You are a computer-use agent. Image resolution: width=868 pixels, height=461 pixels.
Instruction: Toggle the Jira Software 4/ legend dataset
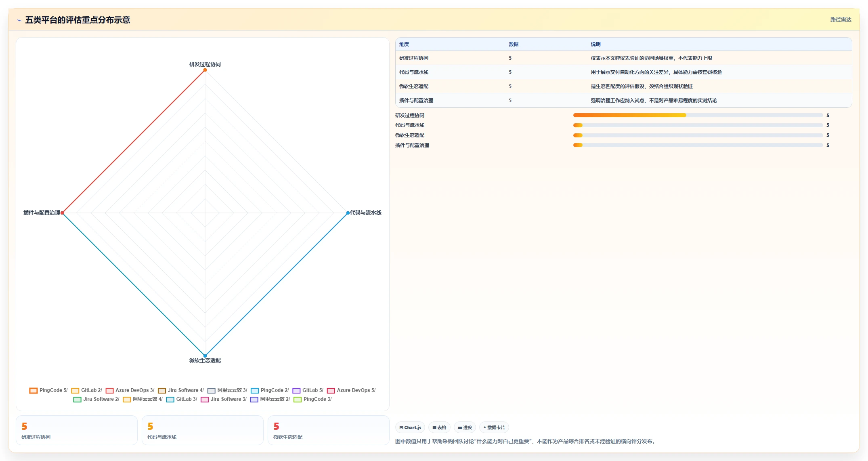pyautogui.click(x=181, y=390)
